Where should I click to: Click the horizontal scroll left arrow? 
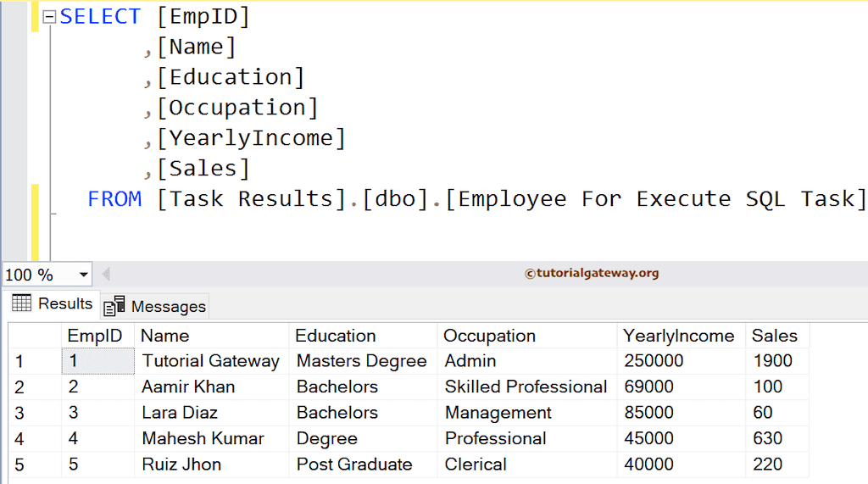point(106,274)
